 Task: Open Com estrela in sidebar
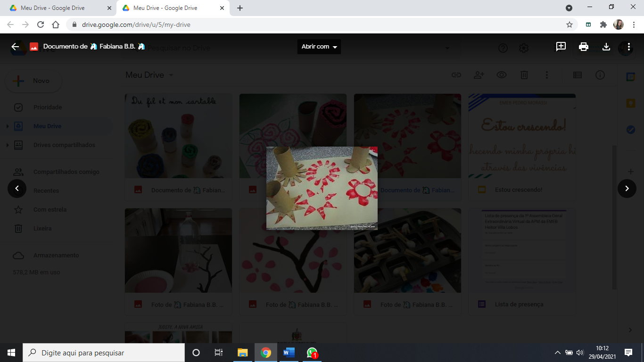50,210
